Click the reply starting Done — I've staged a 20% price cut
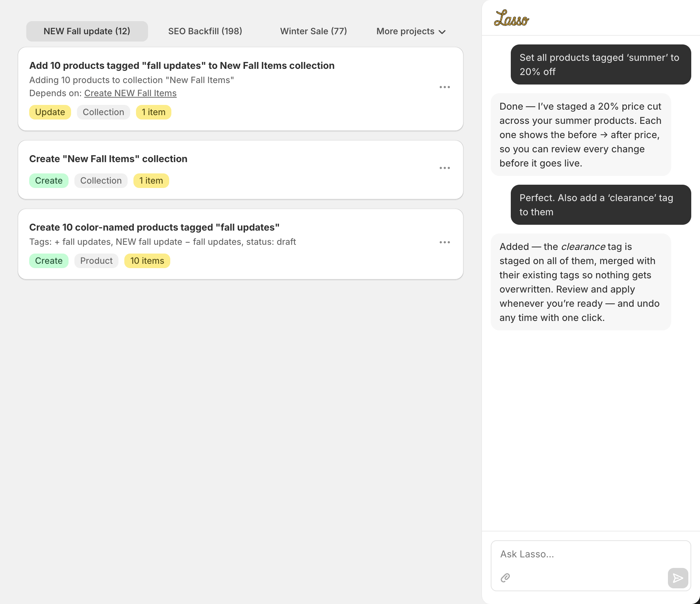700x604 pixels. [x=580, y=135]
